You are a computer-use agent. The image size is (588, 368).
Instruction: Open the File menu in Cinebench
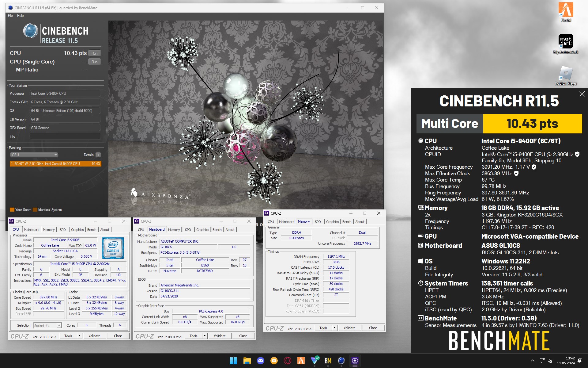(10, 16)
